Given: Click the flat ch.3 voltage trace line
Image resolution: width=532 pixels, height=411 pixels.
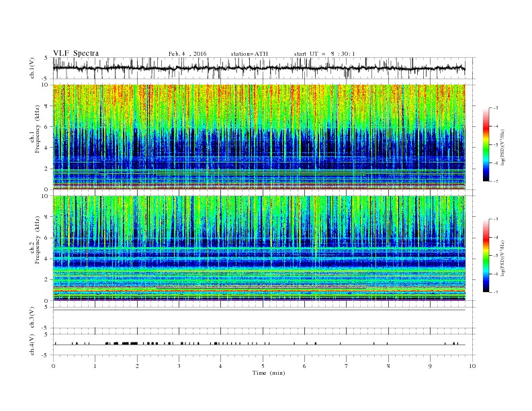Looking at the screenshot, I should 259,310.
